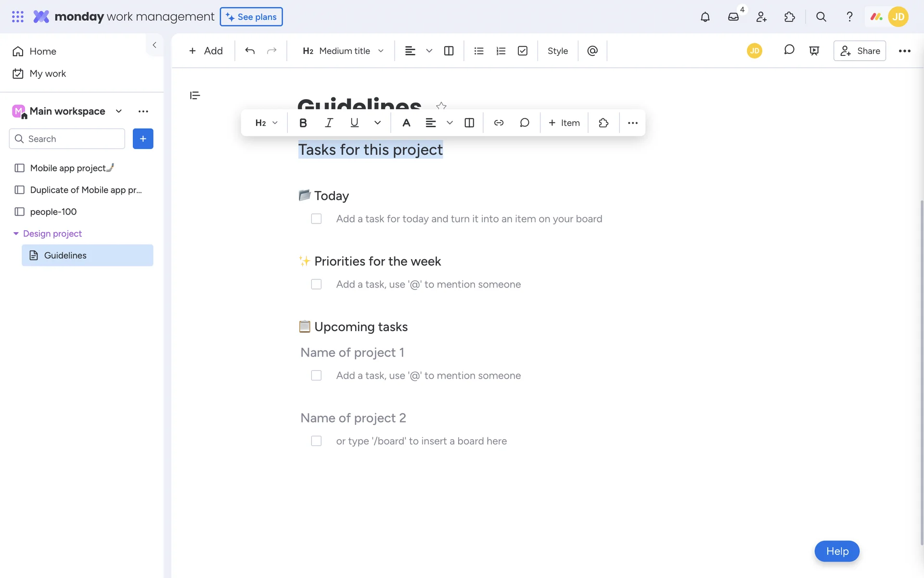This screenshot has width=924, height=578.
Task: Check the task box under Today
Action: pos(316,219)
